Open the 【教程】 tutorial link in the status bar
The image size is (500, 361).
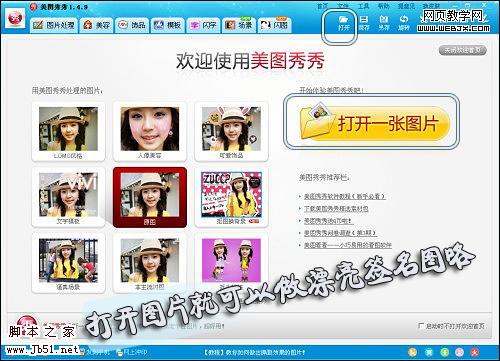point(254,352)
